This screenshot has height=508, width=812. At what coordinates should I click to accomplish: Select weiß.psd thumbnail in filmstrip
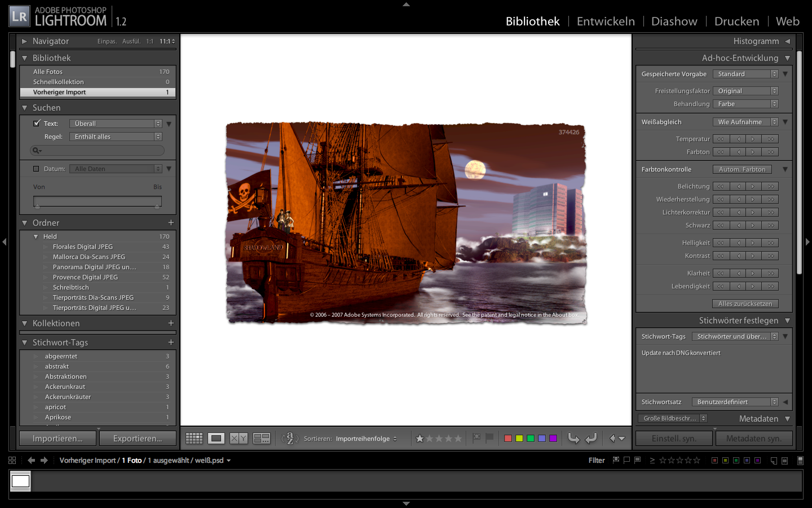click(20, 481)
